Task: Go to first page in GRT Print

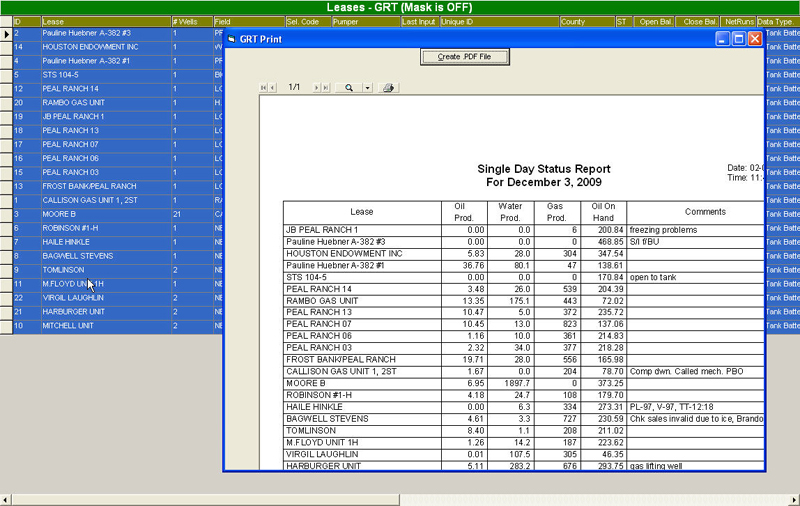Action: pyautogui.click(x=263, y=88)
